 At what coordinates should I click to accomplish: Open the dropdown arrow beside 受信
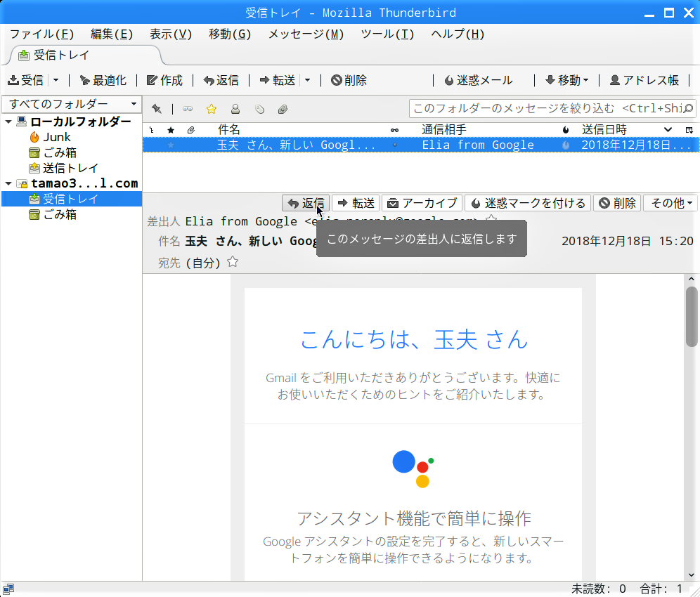click(56, 80)
